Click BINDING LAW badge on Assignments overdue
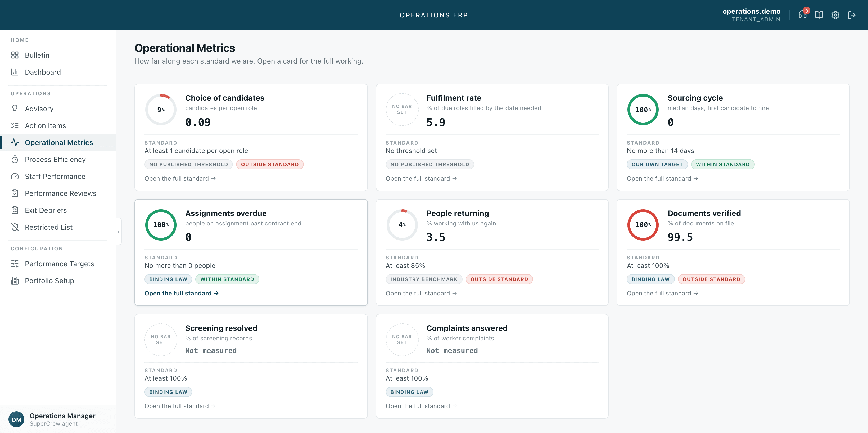Screen dimensions: 868x433 pyautogui.click(x=168, y=279)
